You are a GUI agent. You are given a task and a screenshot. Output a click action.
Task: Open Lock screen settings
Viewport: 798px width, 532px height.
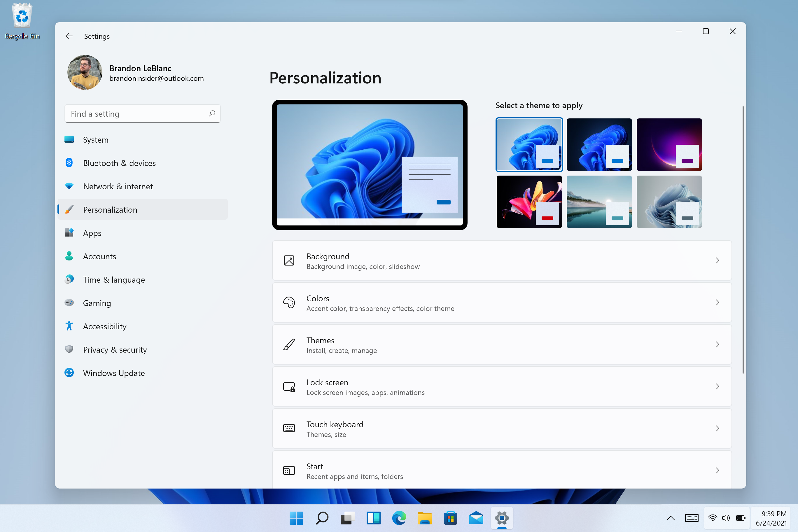501,386
